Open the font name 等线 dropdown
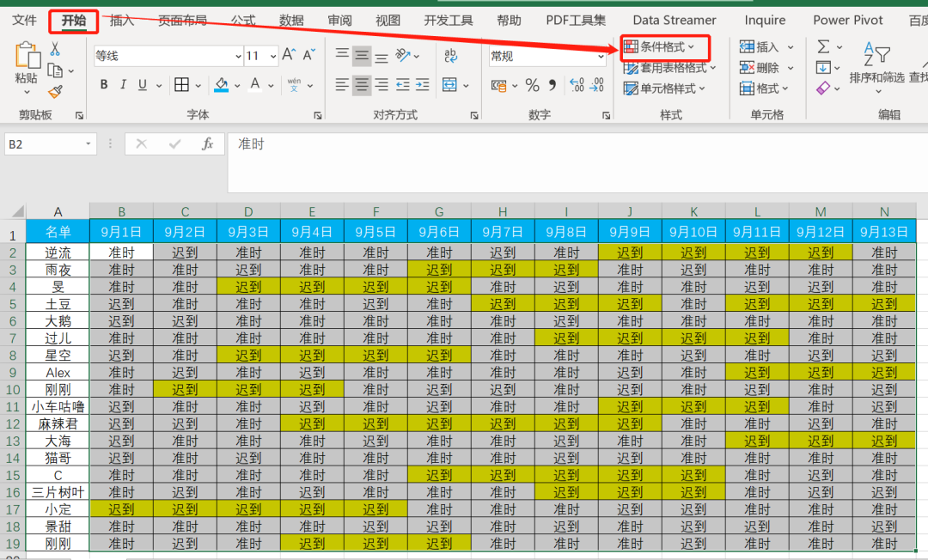The width and height of the screenshot is (928, 560). point(238,56)
